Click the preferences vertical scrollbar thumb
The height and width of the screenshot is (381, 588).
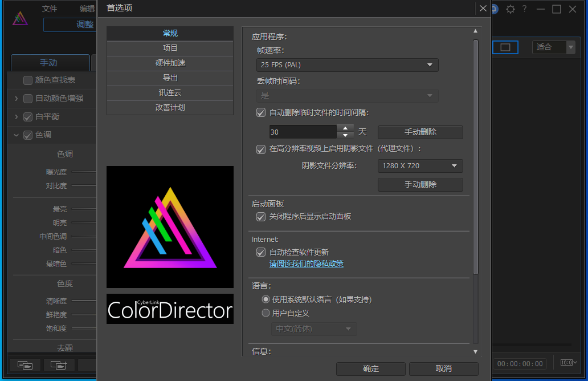(476, 157)
